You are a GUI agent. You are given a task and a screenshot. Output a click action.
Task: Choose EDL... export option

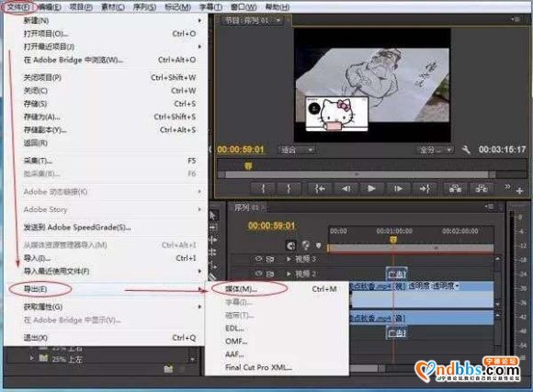point(277,329)
